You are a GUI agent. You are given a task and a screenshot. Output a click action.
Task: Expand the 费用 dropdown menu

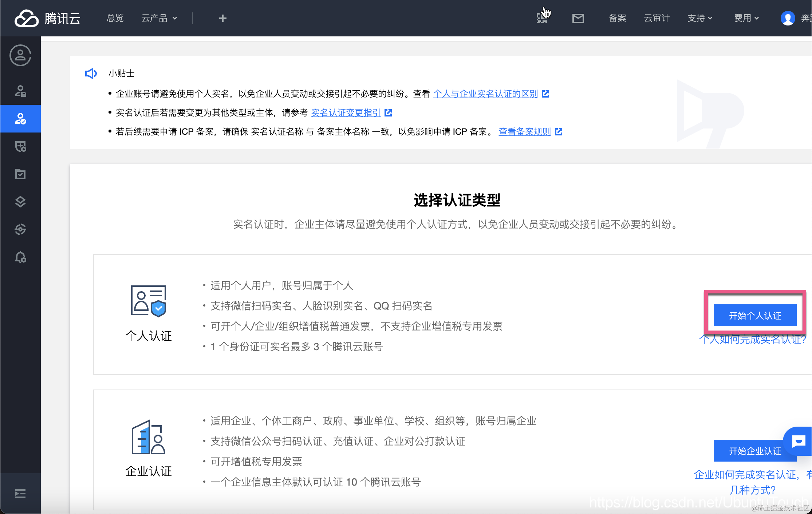[x=746, y=18]
